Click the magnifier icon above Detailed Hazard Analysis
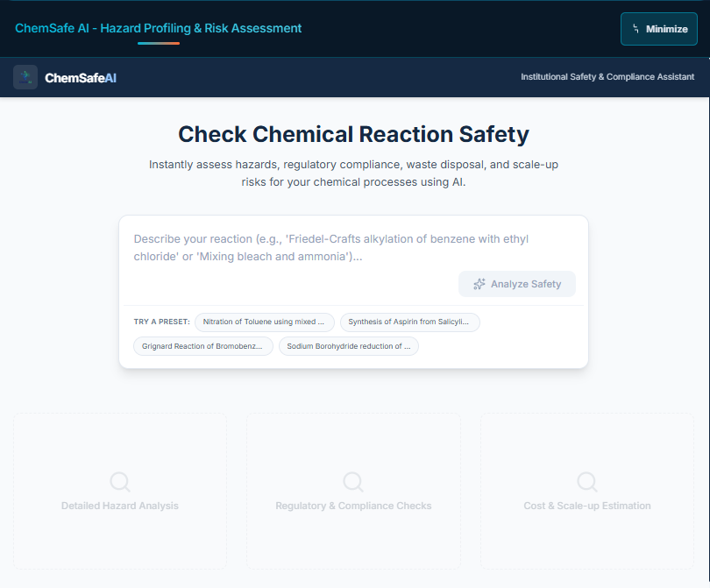This screenshot has width=710, height=588. coord(119,481)
